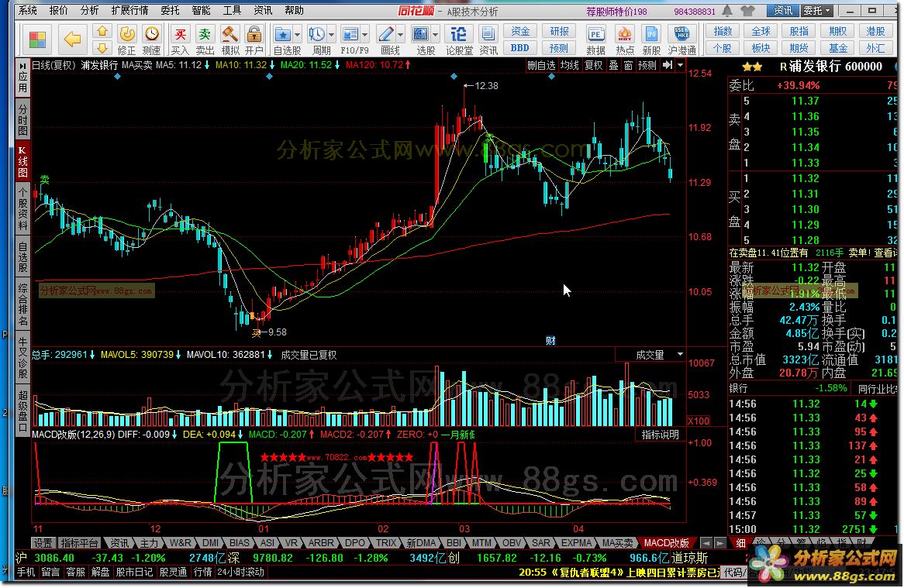Toggle 均线 moving averages display

(570, 65)
